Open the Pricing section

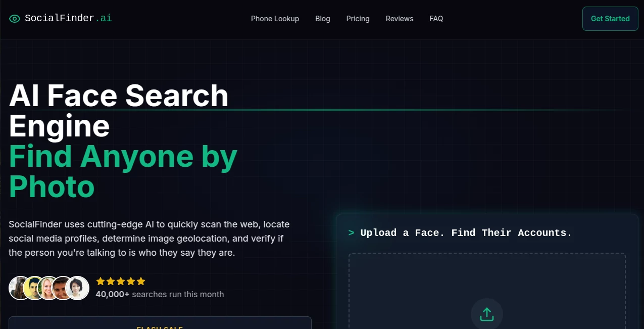pos(358,19)
